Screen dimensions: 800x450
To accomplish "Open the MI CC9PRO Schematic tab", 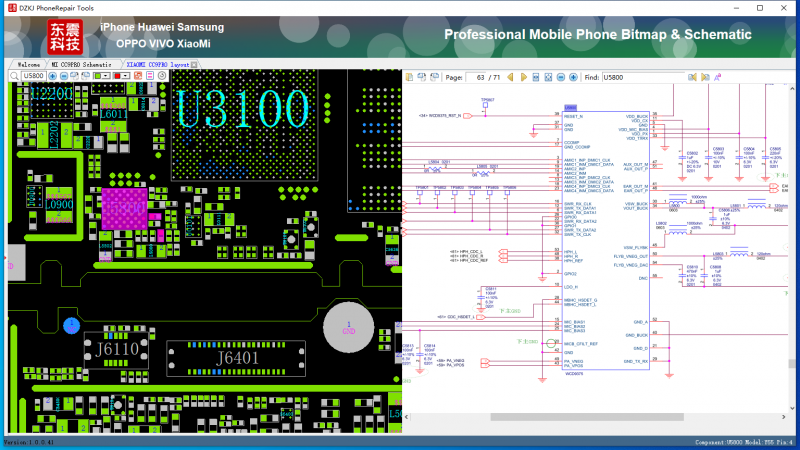I will coord(82,64).
